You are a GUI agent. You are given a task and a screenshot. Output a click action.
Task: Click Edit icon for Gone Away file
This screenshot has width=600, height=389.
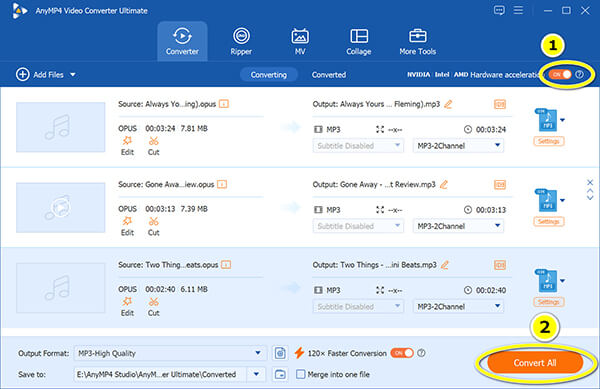click(127, 226)
